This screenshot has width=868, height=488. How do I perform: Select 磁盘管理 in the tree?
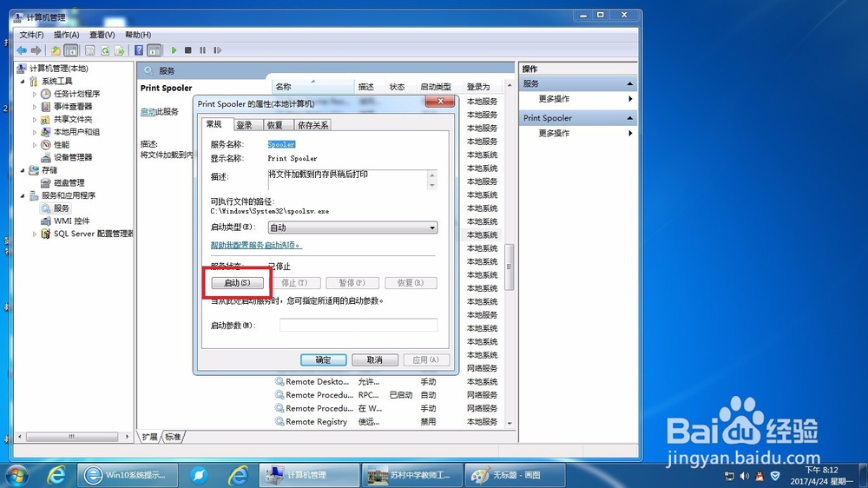pos(69,183)
